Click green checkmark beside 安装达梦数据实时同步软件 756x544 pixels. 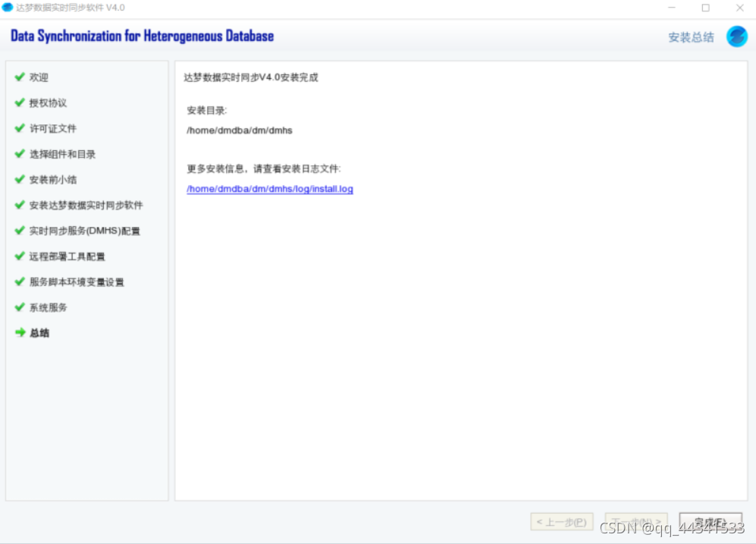pyautogui.click(x=20, y=205)
